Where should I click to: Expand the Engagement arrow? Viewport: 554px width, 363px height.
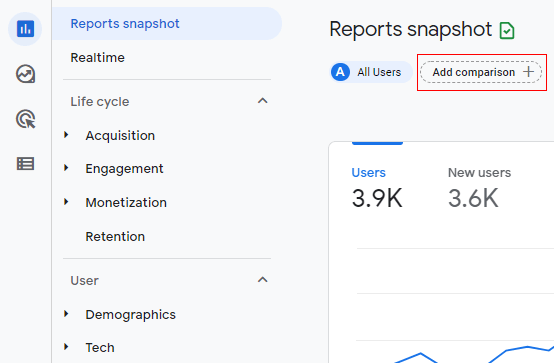pyautogui.click(x=66, y=168)
